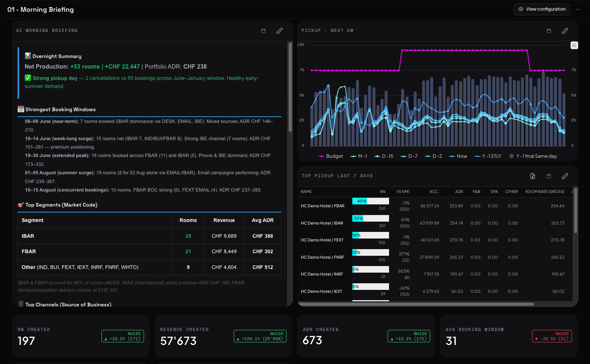Click Strongest Booking Windows heading
590x364 pixels.
click(61, 109)
